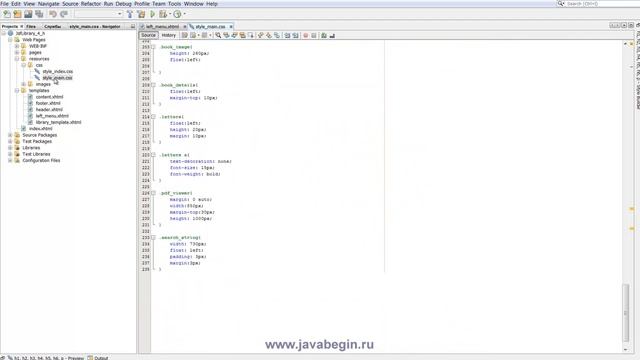The height and width of the screenshot is (360, 640).
Task: Click the Profile Project clock icon
Action: point(177,14)
